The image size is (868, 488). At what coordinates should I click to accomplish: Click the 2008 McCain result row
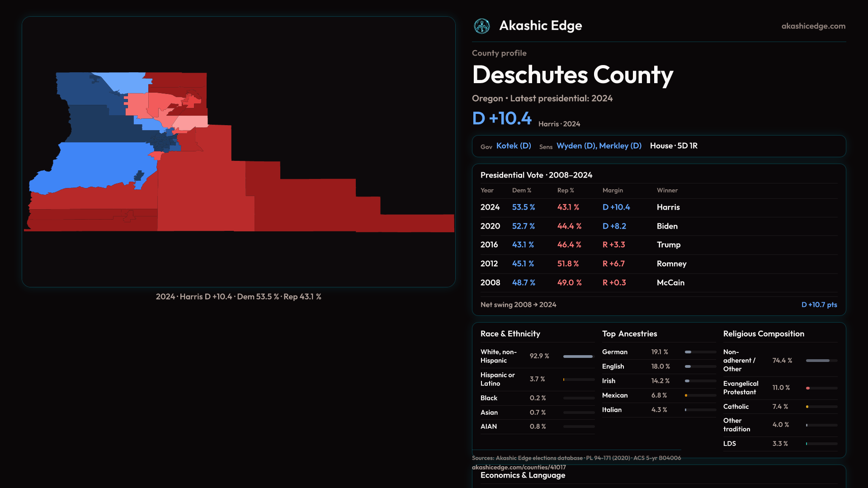pos(658,283)
